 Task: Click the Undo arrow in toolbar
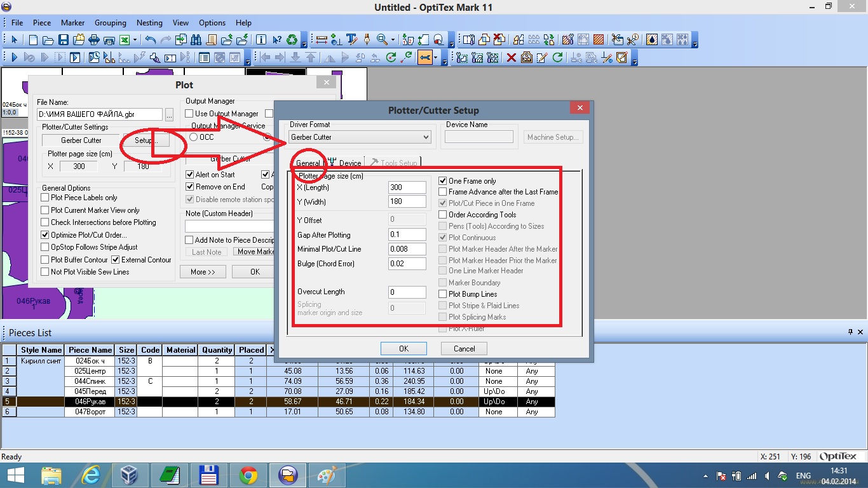point(150,40)
